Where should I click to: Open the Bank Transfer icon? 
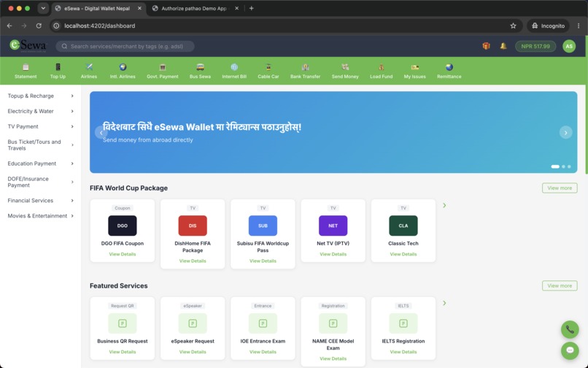(305, 67)
